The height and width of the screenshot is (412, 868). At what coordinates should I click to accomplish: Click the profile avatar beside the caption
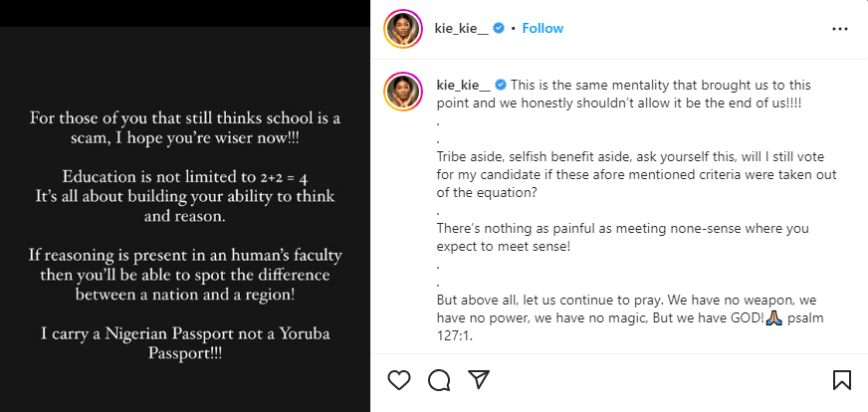[x=403, y=91]
